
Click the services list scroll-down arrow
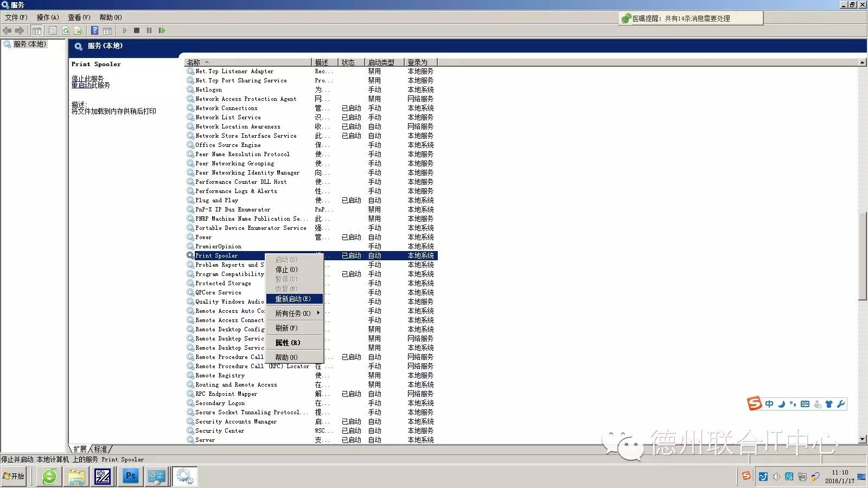tap(863, 439)
